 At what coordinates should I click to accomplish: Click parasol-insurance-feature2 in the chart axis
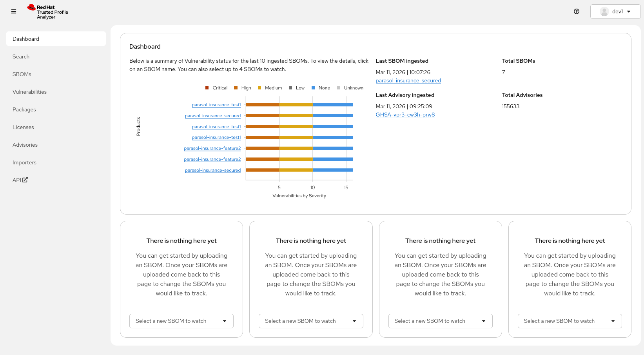(x=212, y=148)
